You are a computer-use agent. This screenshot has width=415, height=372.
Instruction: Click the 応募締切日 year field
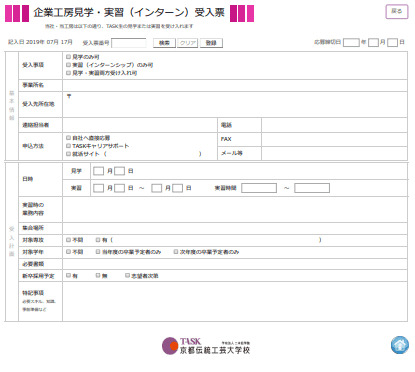351,42
